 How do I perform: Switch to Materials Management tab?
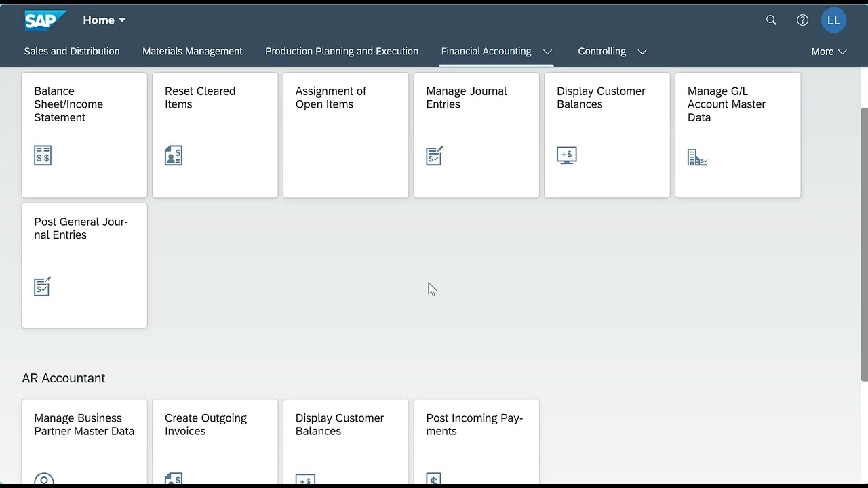(x=193, y=51)
